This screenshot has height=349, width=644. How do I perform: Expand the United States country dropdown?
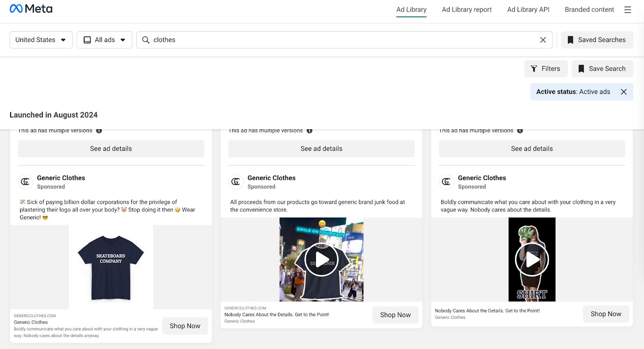[x=41, y=40]
